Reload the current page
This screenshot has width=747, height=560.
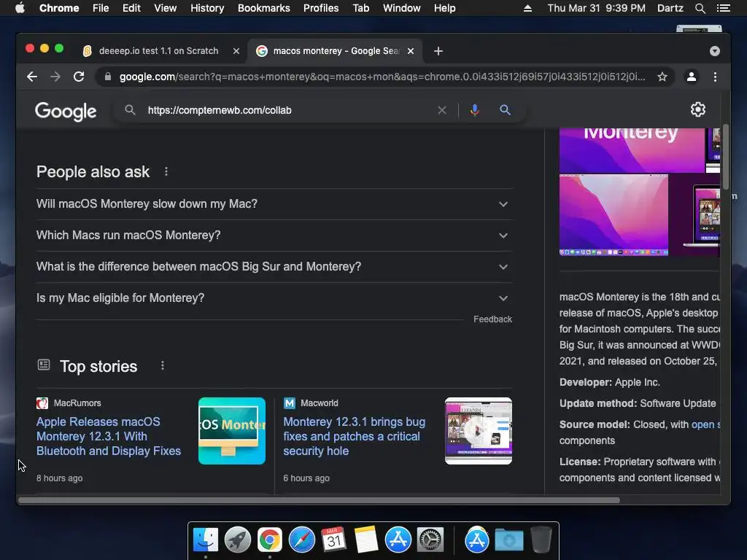point(79,77)
